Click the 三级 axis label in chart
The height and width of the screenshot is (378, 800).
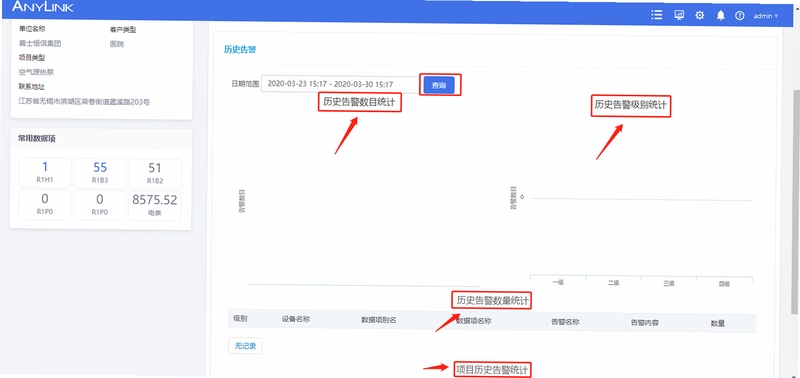click(669, 283)
